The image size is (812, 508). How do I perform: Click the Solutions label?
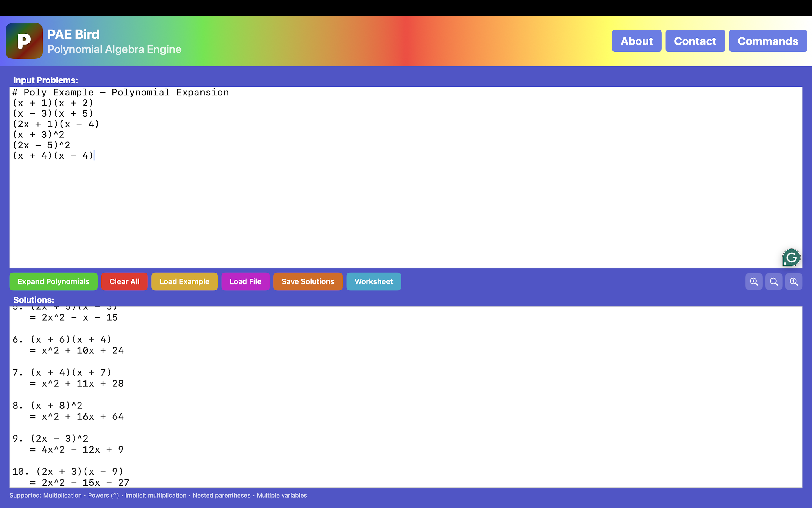pos(34,300)
